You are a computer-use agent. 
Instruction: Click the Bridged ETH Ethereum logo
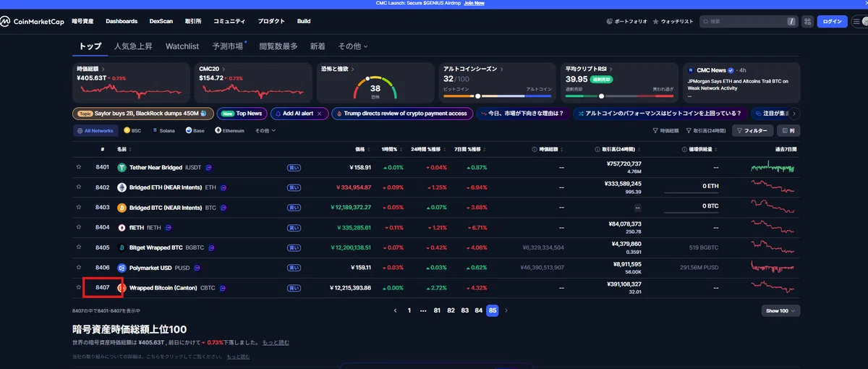(122, 187)
